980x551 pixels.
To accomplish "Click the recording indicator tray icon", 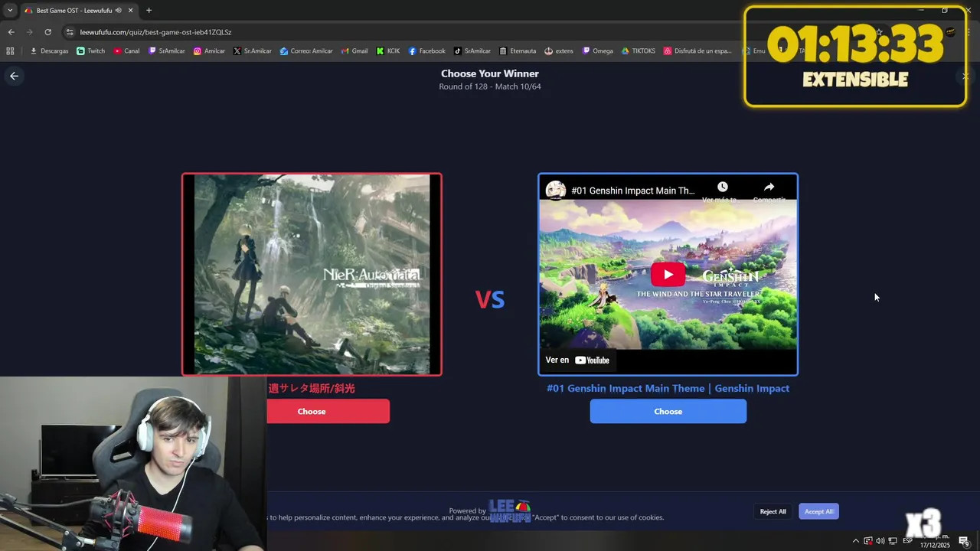I will point(867,541).
